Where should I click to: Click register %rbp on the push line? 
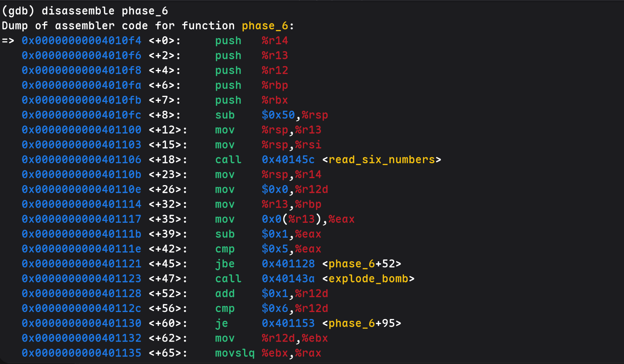[275, 85]
